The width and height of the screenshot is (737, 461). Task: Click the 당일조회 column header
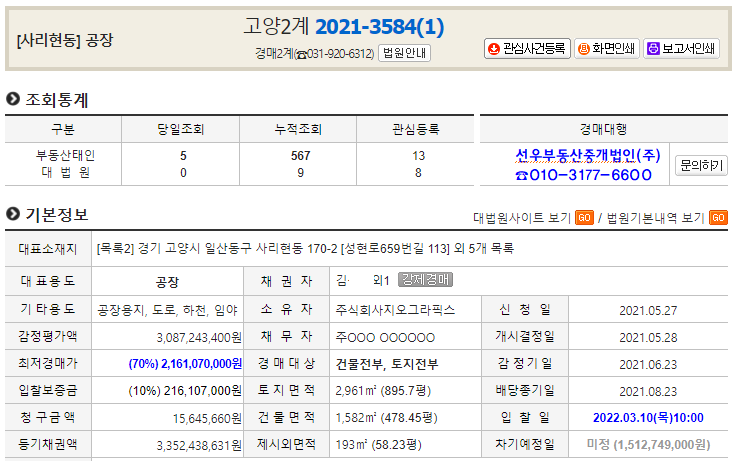point(180,129)
